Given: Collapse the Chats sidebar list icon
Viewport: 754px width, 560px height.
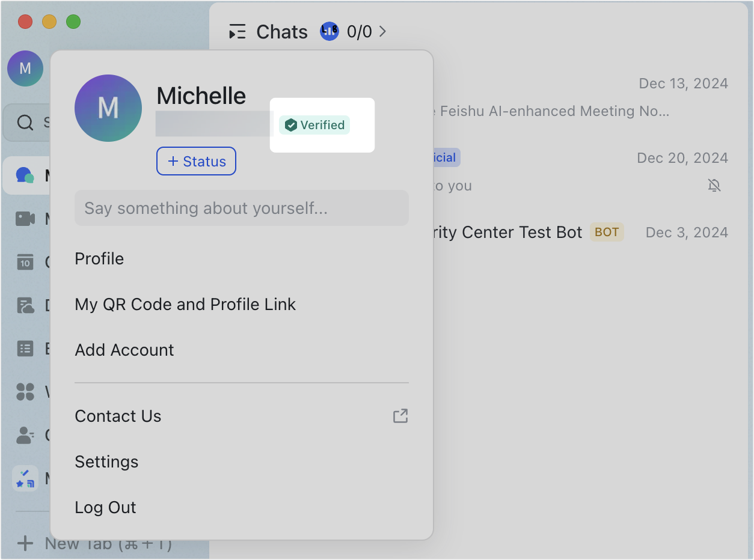Looking at the screenshot, I should click(238, 32).
